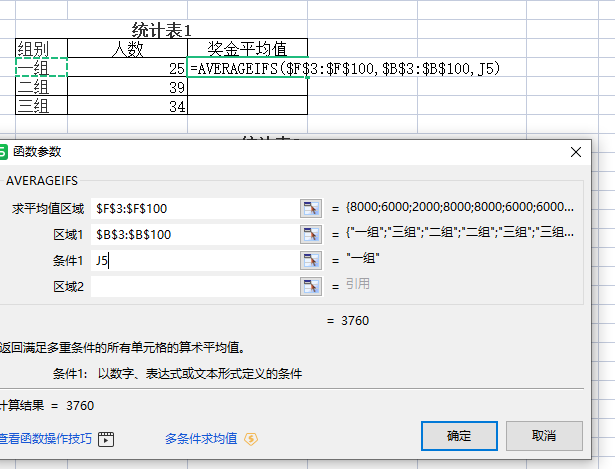This screenshot has width=615, height=469.
Task: Click the "一组" condition result preview
Action: [363, 258]
